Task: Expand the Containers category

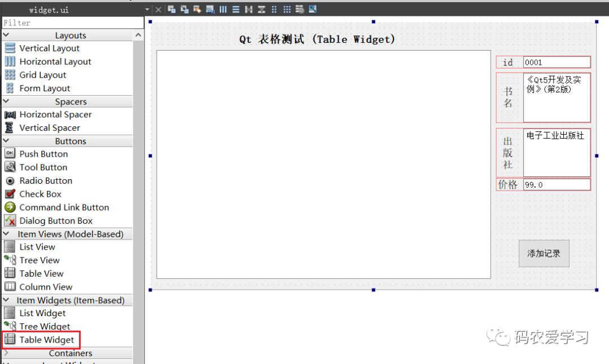Action: coord(6,353)
